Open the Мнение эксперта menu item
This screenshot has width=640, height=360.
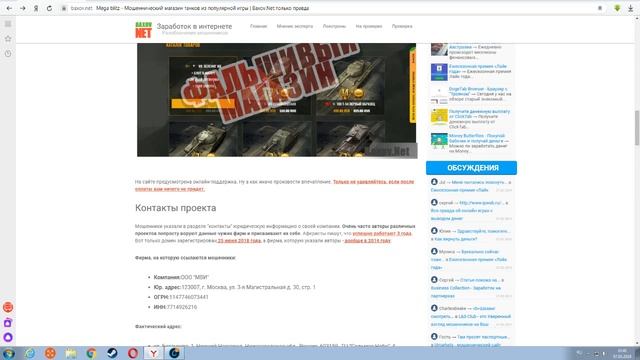[295, 26]
